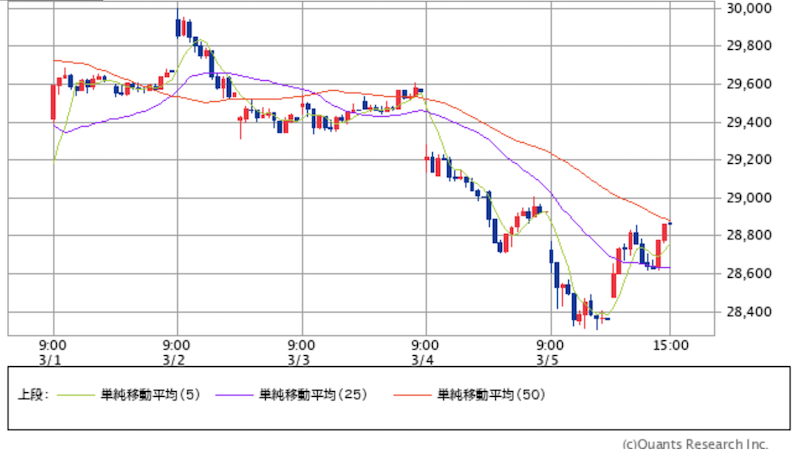
Task: Click the 単純移動平均(50) legend label
Action: [491, 395]
